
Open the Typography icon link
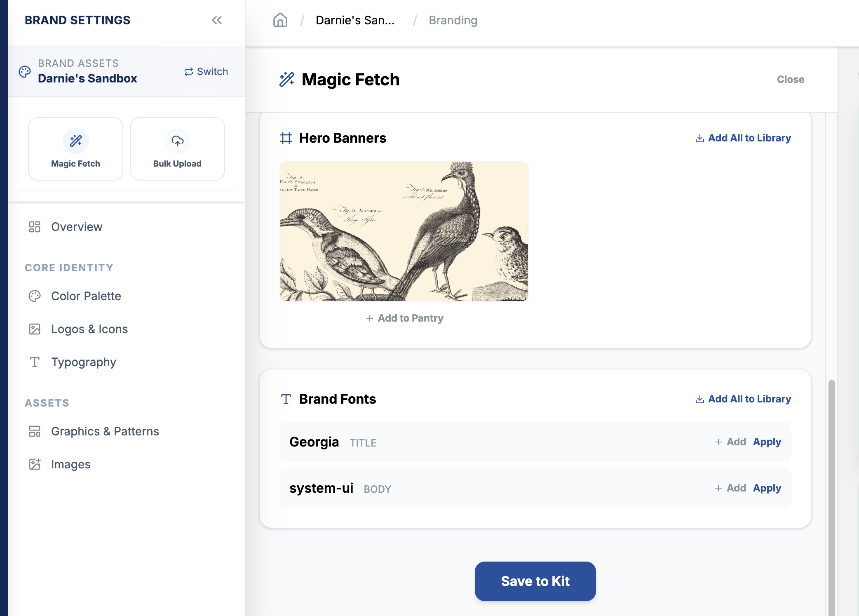(35, 362)
